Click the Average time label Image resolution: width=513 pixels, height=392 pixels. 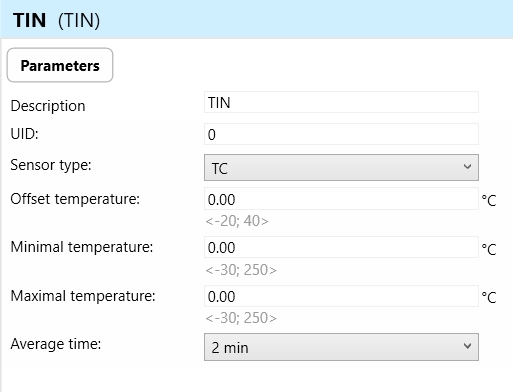pyautogui.click(x=56, y=344)
